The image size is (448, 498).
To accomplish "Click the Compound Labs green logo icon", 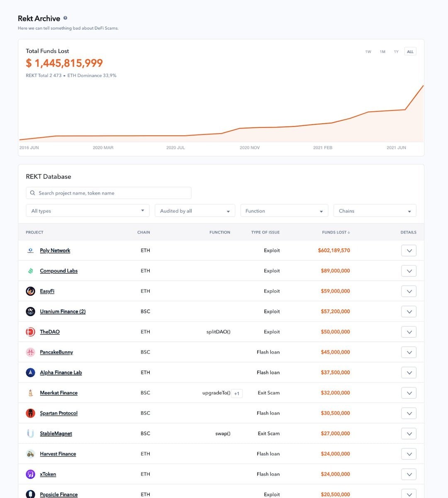I will (x=30, y=271).
